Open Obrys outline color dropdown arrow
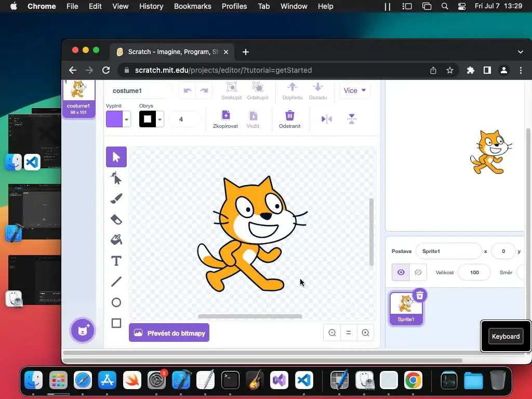This screenshot has width=532, height=399. coord(160,119)
